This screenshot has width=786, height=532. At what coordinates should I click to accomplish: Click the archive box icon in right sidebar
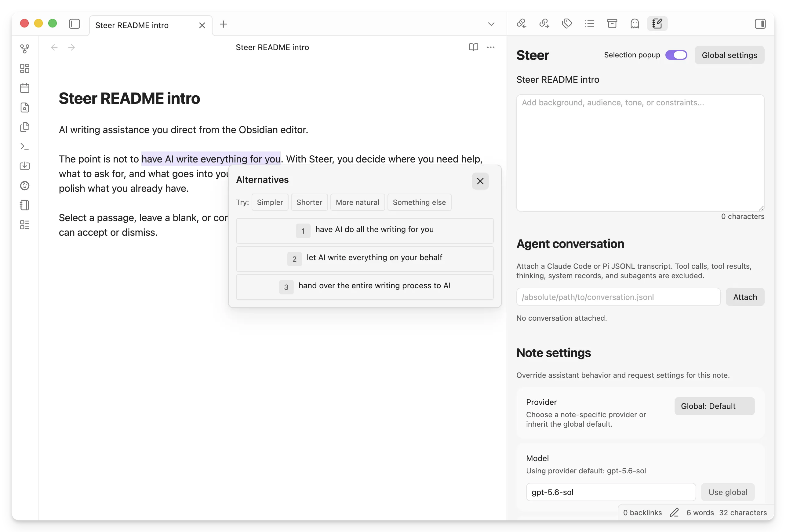pos(612,24)
